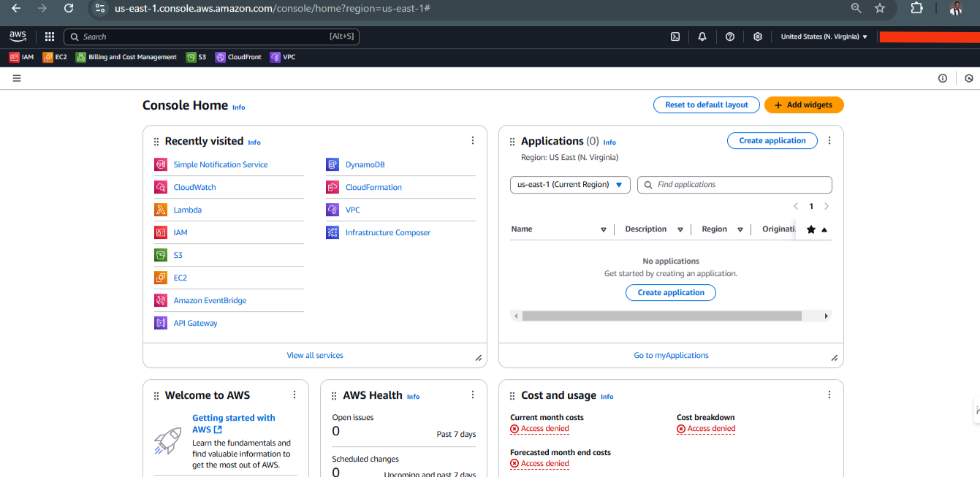Viewport: 980px width, 477px height.
Task: Open the help question mark icon
Action: (x=730, y=36)
